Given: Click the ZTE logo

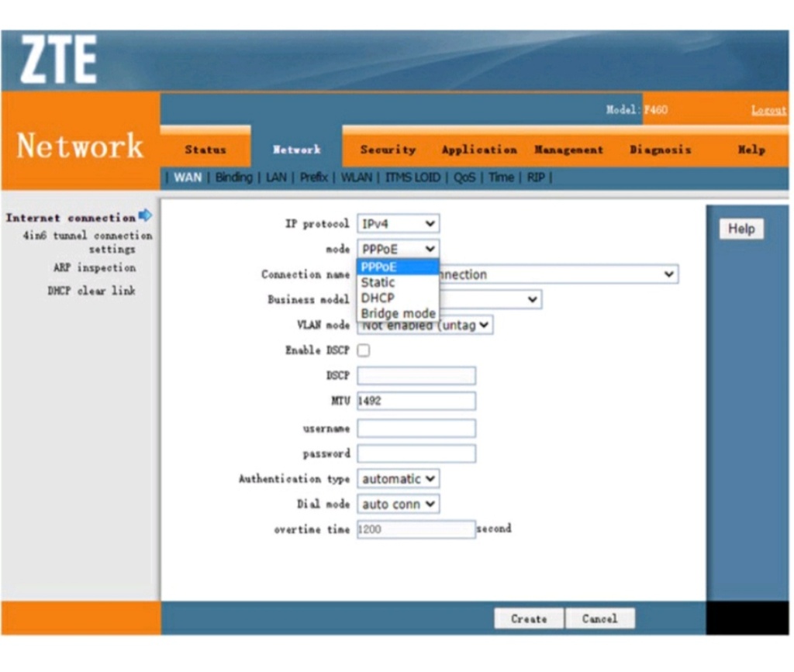Looking at the screenshot, I should (58, 59).
